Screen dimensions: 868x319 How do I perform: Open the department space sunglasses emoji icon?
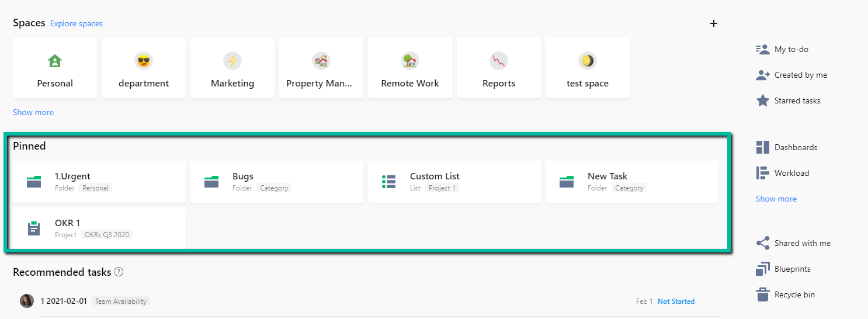144,61
